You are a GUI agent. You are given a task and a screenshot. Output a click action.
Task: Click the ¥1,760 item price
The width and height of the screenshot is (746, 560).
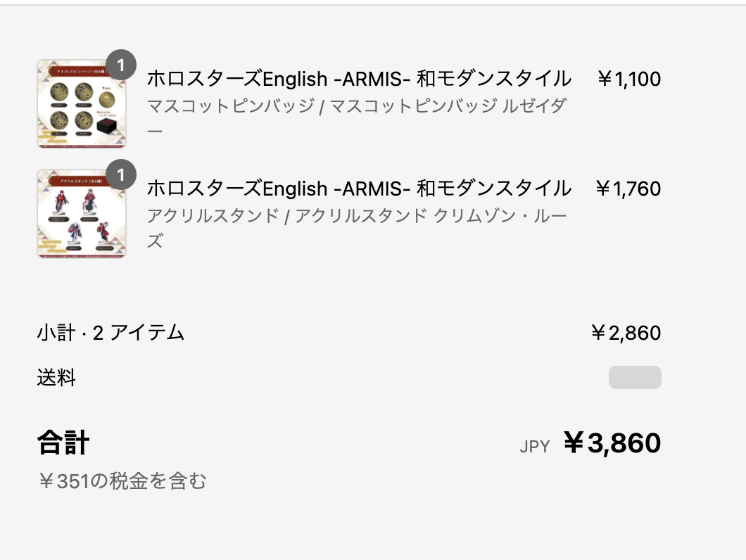(x=628, y=189)
